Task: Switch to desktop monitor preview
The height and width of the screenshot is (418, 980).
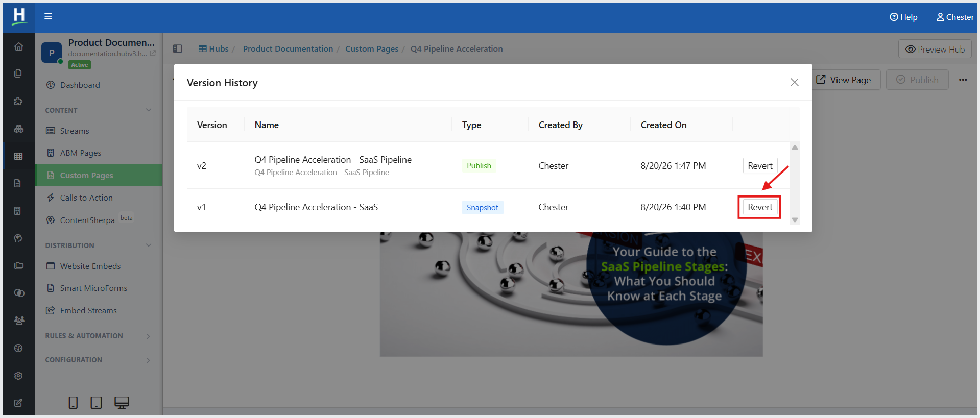Action: click(x=122, y=403)
